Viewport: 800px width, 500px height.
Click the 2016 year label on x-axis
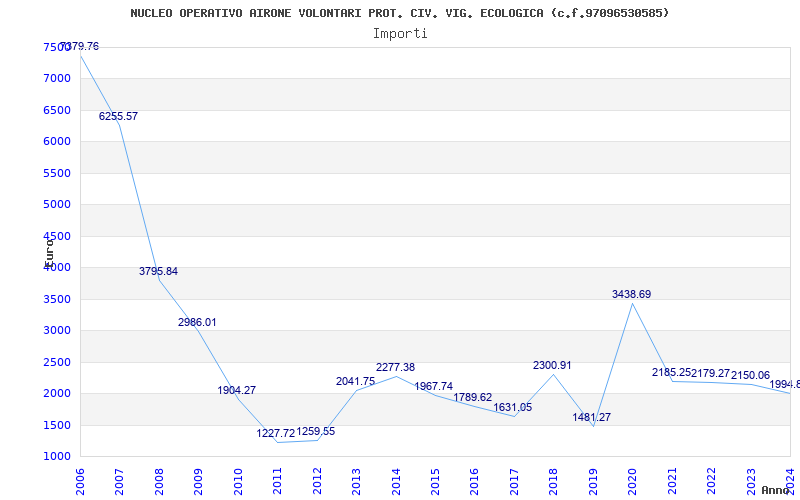click(475, 478)
